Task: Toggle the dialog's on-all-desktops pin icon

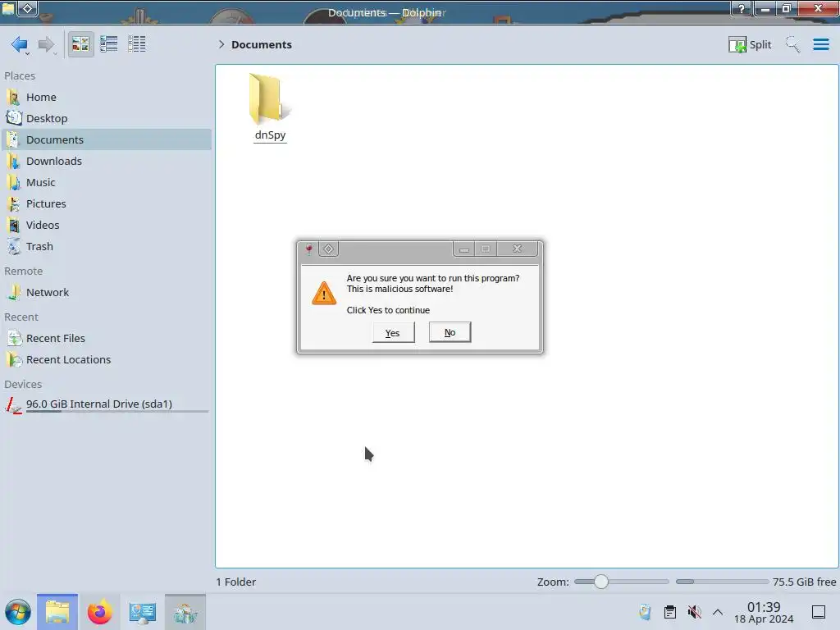Action: pos(328,249)
